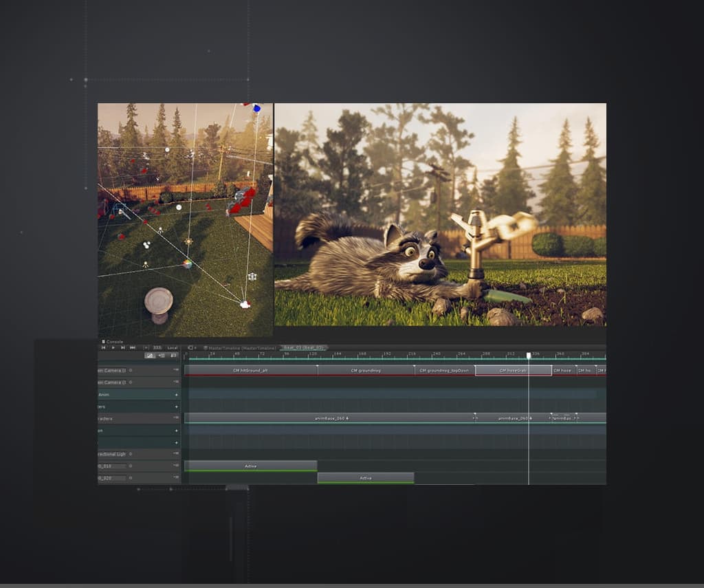Toggle the highlighted edit mode button above tracks

[x=150, y=356]
